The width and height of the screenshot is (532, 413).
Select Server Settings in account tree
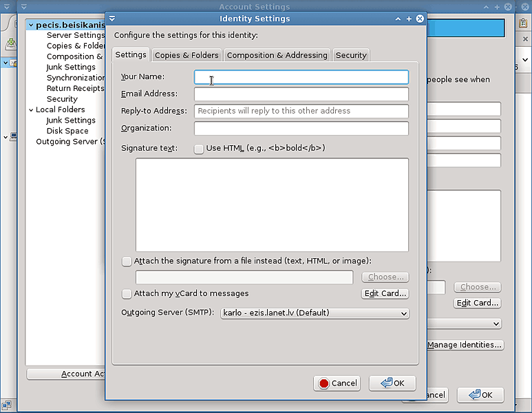pos(76,35)
